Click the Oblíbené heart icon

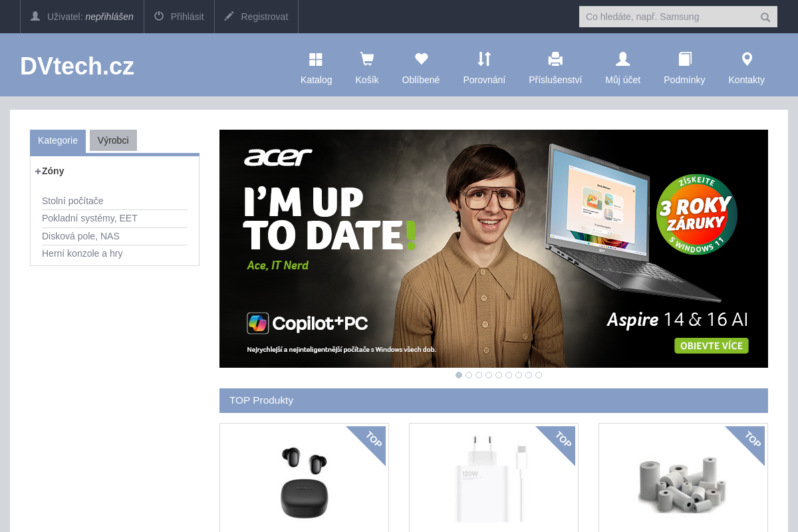click(420, 60)
